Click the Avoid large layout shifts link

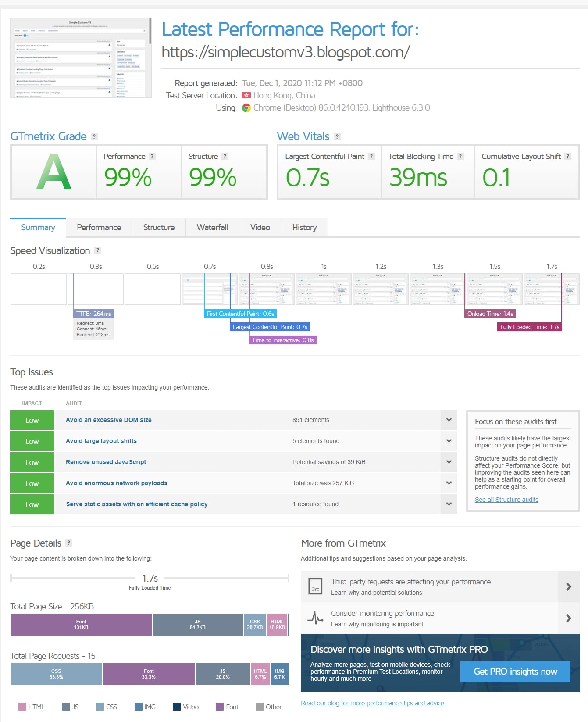(x=101, y=441)
